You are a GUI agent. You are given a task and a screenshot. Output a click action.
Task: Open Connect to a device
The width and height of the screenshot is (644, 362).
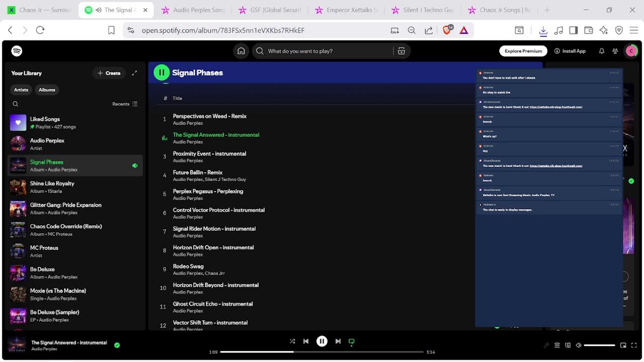tap(568, 345)
